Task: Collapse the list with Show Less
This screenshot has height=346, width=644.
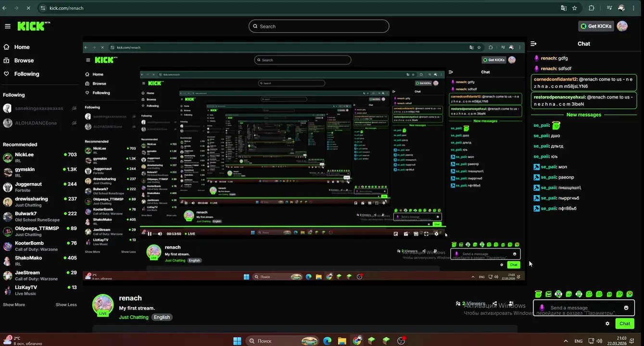Action: click(x=66, y=305)
